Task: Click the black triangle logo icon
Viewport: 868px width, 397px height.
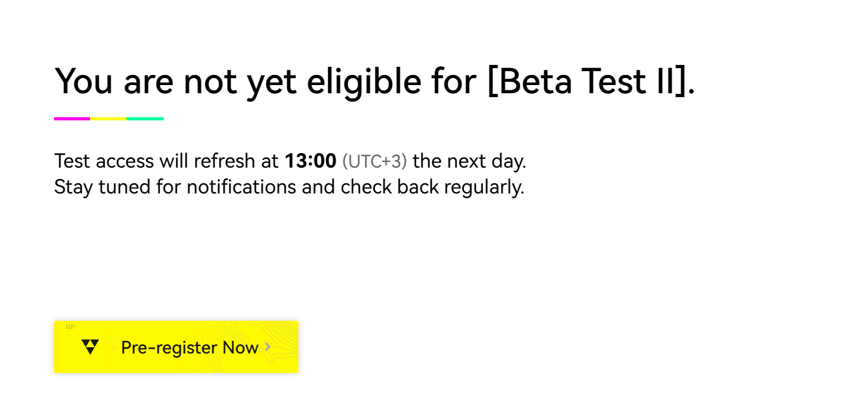Action: click(x=91, y=347)
